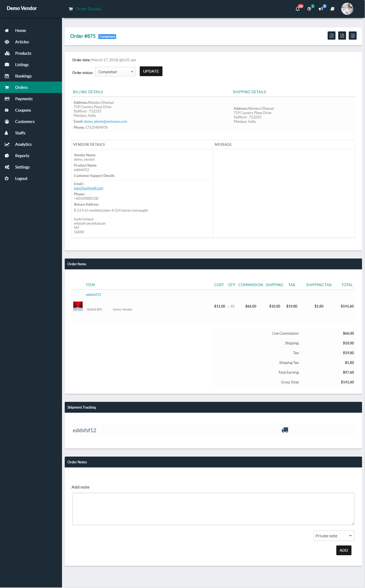This screenshot has height=588, width=365.
Task: Click eddsfsf12 in Shipment Tracking
Action: click(84, 430)
